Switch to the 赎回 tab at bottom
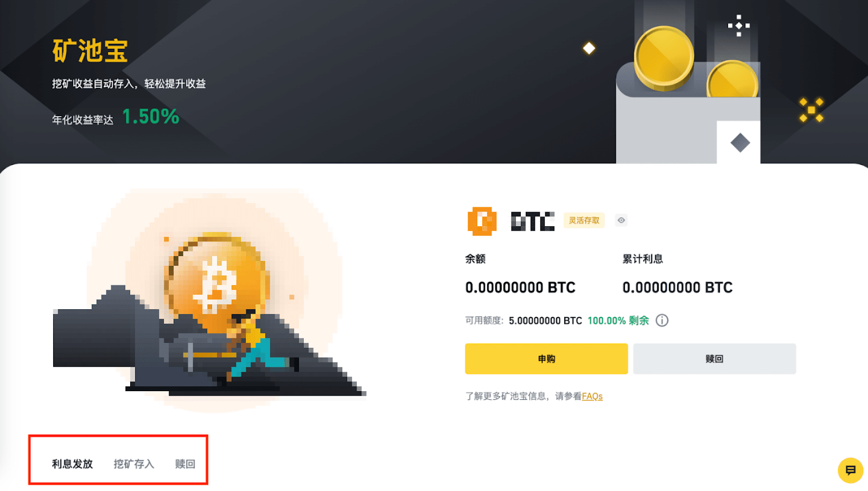The image size is (868, 491). 185,464
